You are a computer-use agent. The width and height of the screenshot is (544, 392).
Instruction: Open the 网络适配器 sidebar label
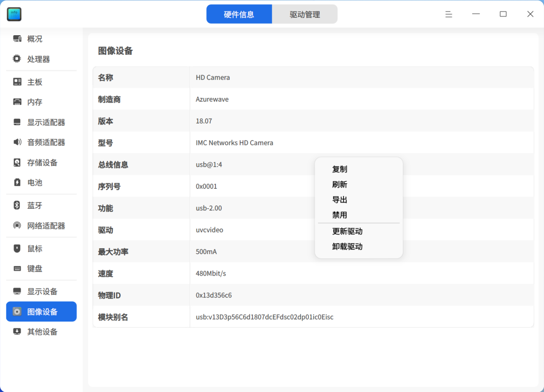(x=46, y=226)
